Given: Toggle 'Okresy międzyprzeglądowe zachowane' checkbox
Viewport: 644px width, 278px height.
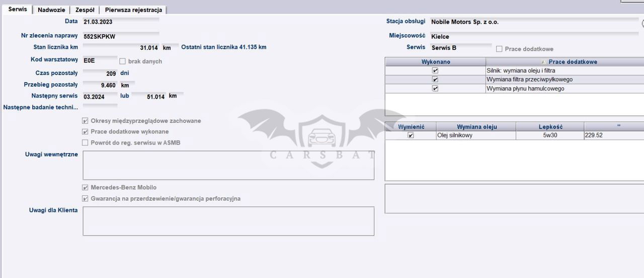Looking at the screenshot, I should click(85, 121).
